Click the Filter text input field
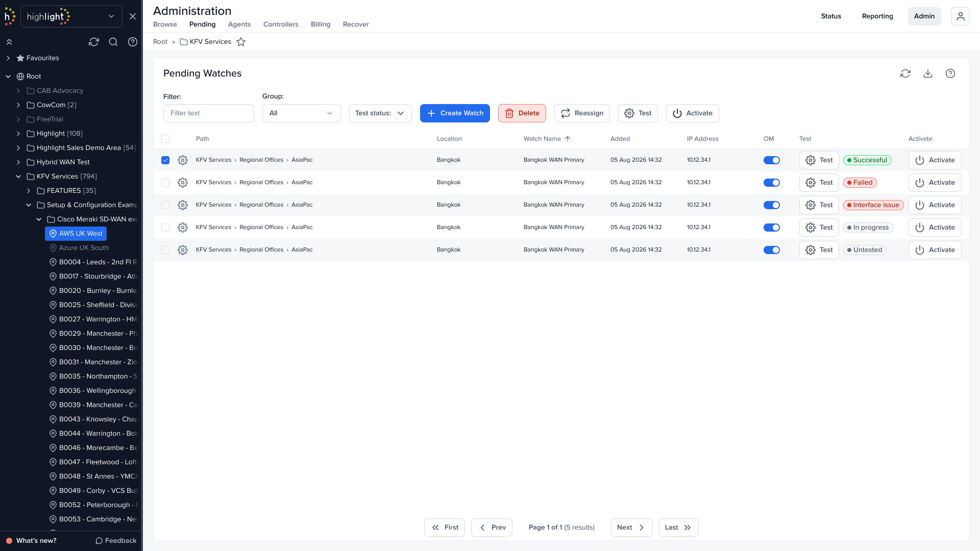Image resolution: width=980 pixels, height=551 pixels. pos(209,113)
